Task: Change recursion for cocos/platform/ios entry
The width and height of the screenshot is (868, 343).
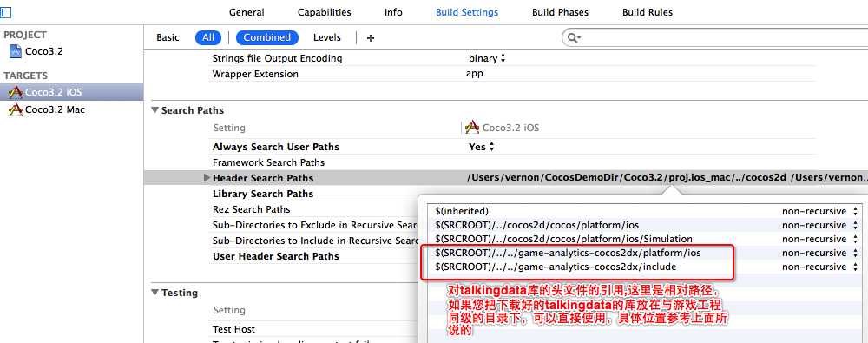Action: point(820,225)
